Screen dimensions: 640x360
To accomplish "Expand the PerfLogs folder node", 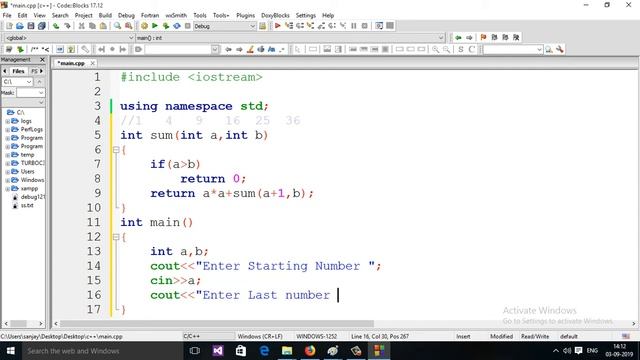I will (x=7, y=129).
